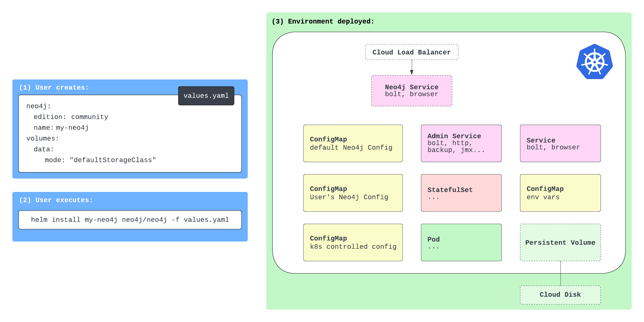
Task: Click the '(1) User creates:' heading
Action: coord(54,88)
